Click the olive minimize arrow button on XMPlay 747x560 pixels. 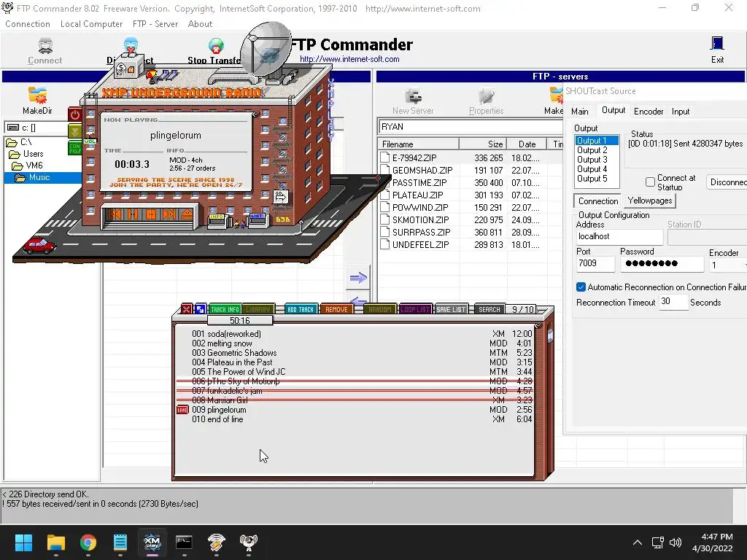[75, 131]
